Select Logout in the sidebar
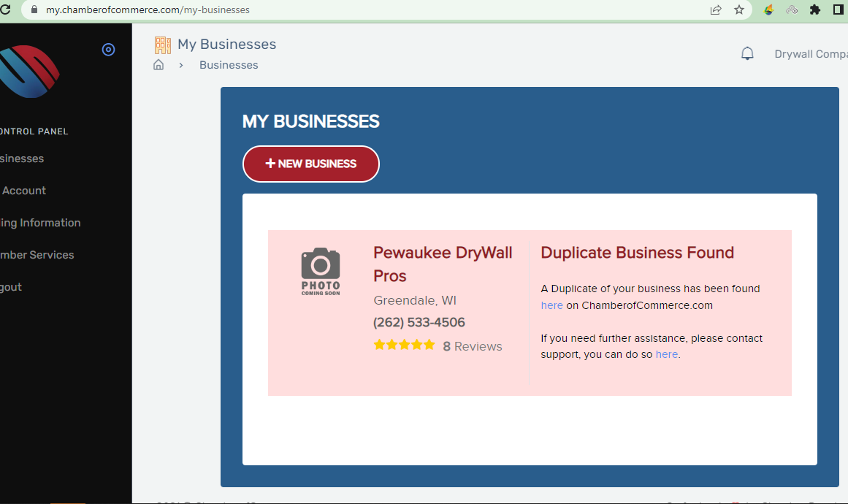The image size is (848, 504). click(11, 287)
